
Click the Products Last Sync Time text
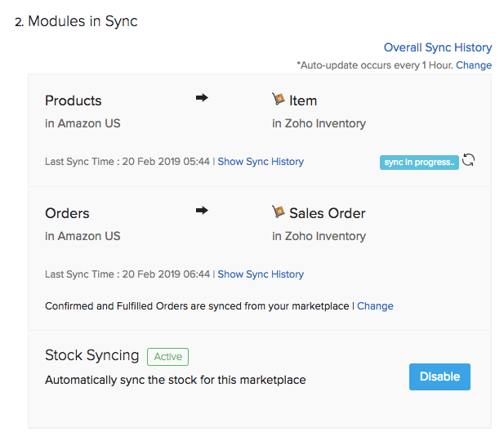pyautogui.click(x=127, y=162)
